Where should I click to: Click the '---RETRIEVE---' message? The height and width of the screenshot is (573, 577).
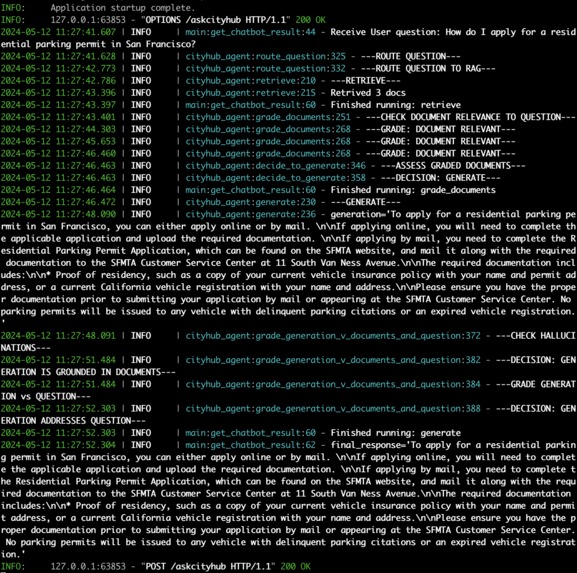(x=365, y=80)
